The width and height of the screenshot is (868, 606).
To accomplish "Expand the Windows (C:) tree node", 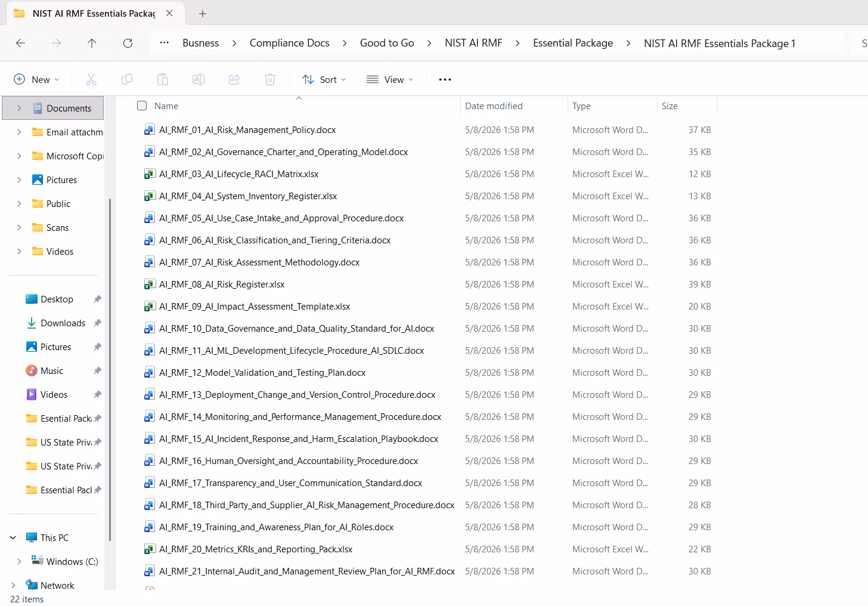I will (x=19, y=561).
